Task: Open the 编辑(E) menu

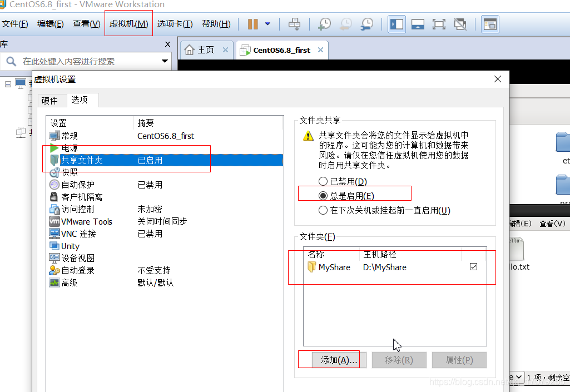Action: coord(51,24)
